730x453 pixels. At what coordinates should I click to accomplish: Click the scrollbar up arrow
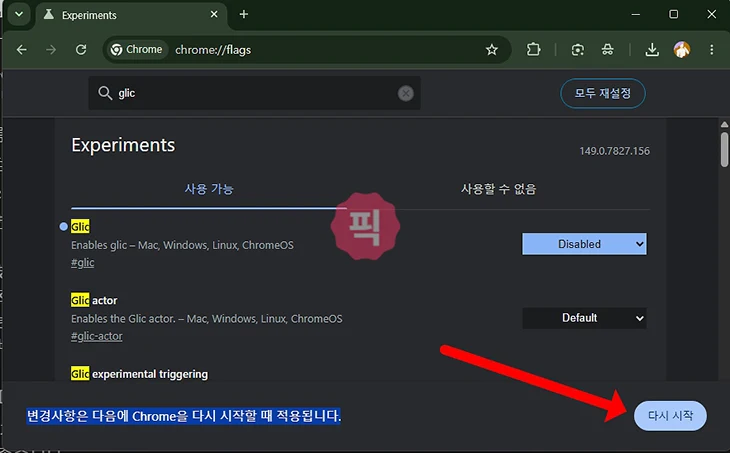pyautogui.click(x=724, y=124)
